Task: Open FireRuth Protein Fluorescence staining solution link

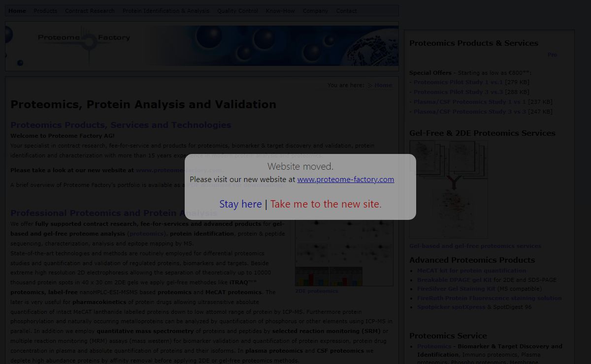Action: (x=489, y=298)
